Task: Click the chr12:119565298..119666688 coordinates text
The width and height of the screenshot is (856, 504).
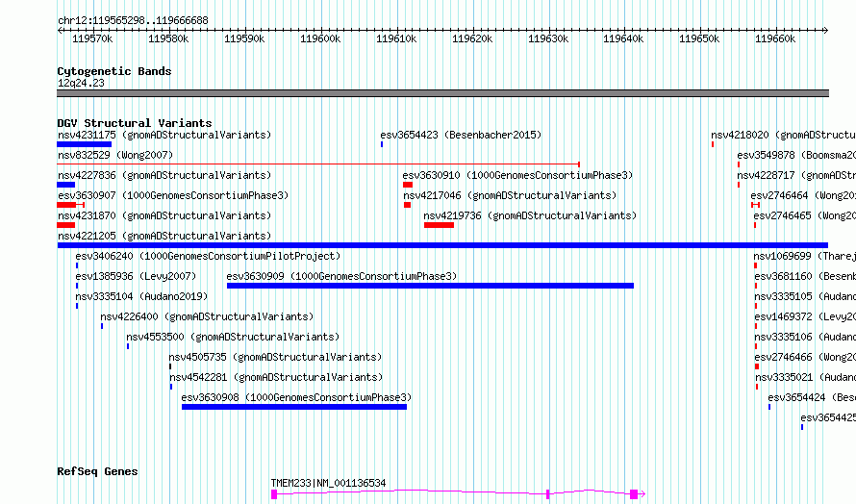Action: point(133,21)
